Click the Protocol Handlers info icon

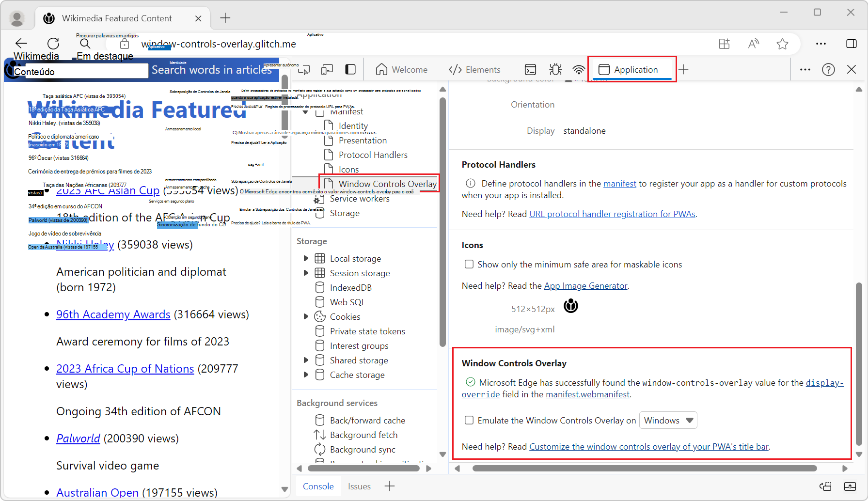(470, 183)
